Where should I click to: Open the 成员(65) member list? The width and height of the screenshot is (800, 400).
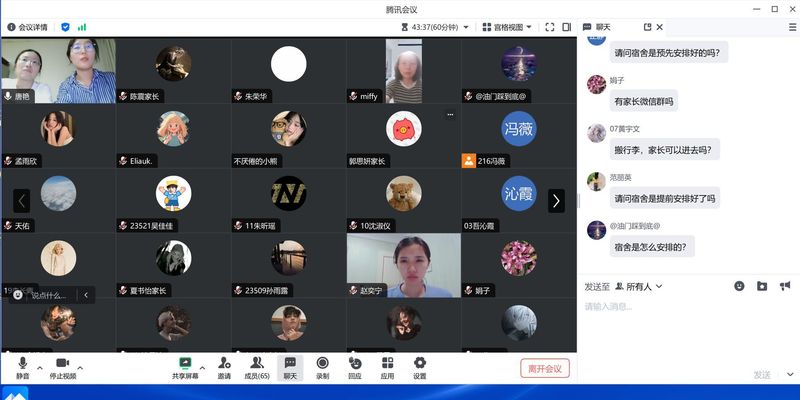[x=257, y=366]
